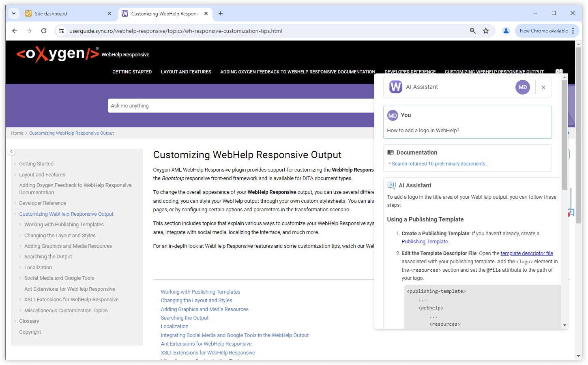Screen dimensions: 588x365
Task: Open Searching the Output child link
Action: pyautogui.click(x=185, y=318)
